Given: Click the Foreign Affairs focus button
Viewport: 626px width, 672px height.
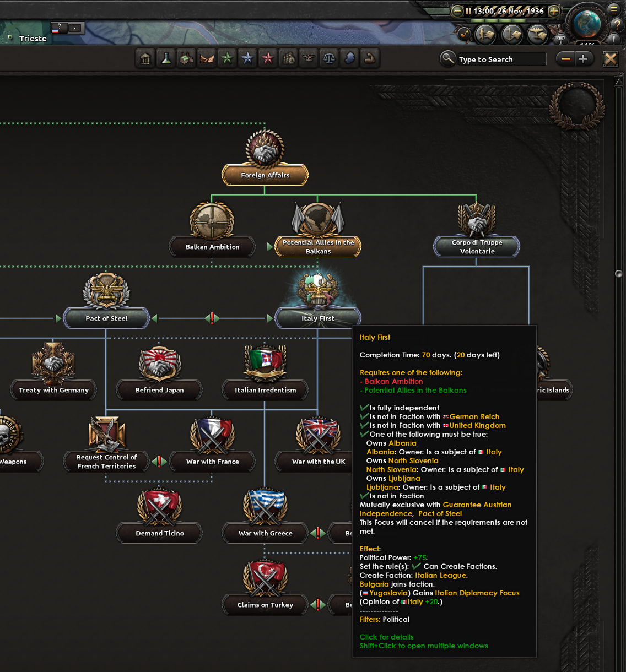Looking at the screenshot, I should (265, 175).
